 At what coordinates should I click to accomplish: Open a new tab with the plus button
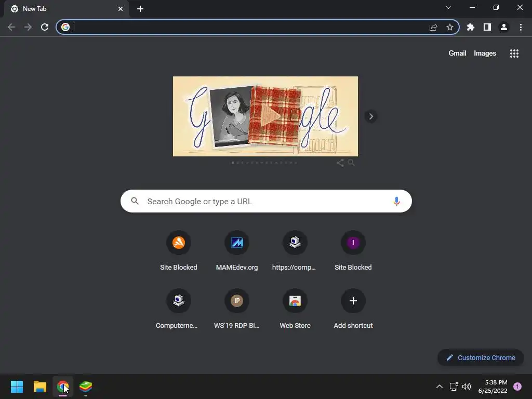click(140, 9)
